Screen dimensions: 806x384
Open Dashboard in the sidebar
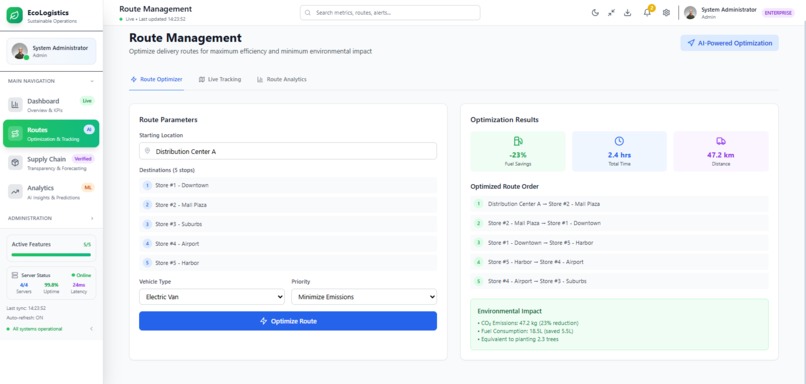[51, 105]
